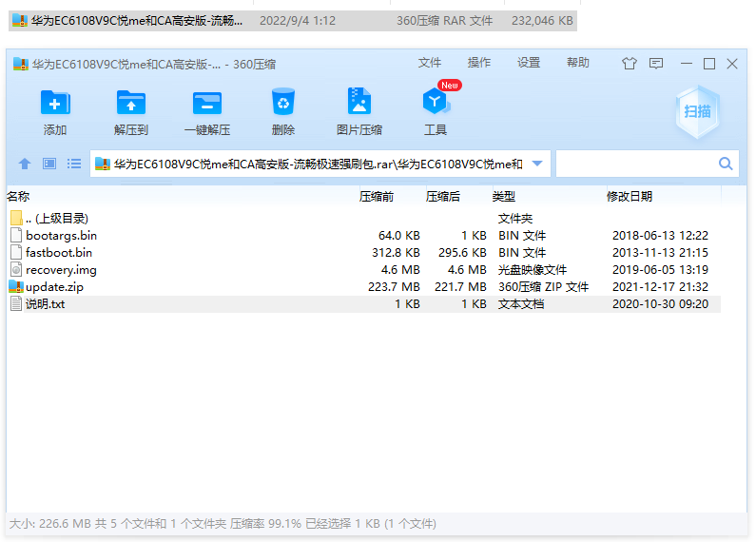756x542 pixels.
Task: Switch to thumbnail icon view mode
Action: tap(49, 164)
